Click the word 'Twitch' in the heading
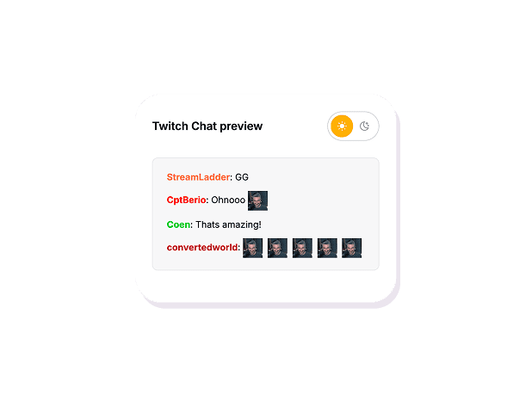 (170, 126)
